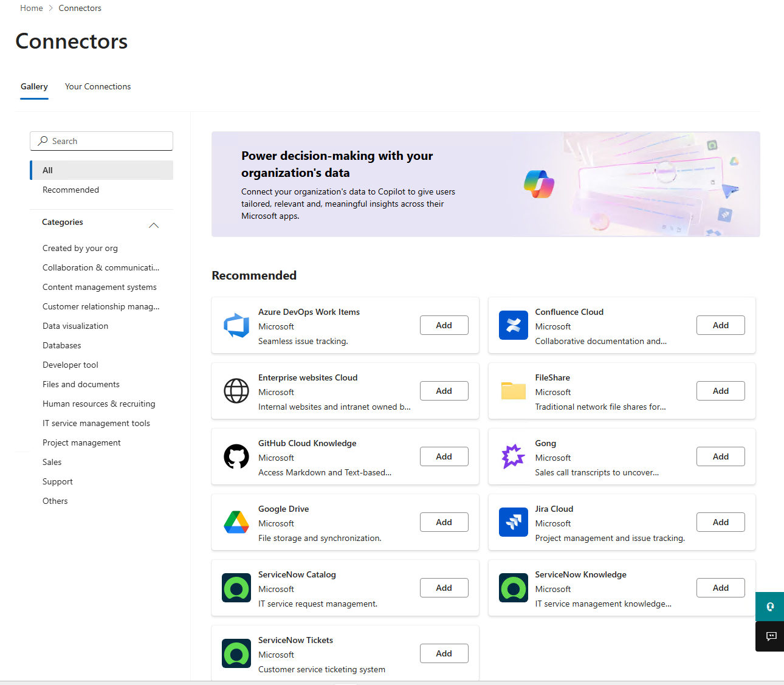Viewport: 784px width, 685px height.
Task: Collapse the Categories section chevron
Action: click(x=154, y=225)
